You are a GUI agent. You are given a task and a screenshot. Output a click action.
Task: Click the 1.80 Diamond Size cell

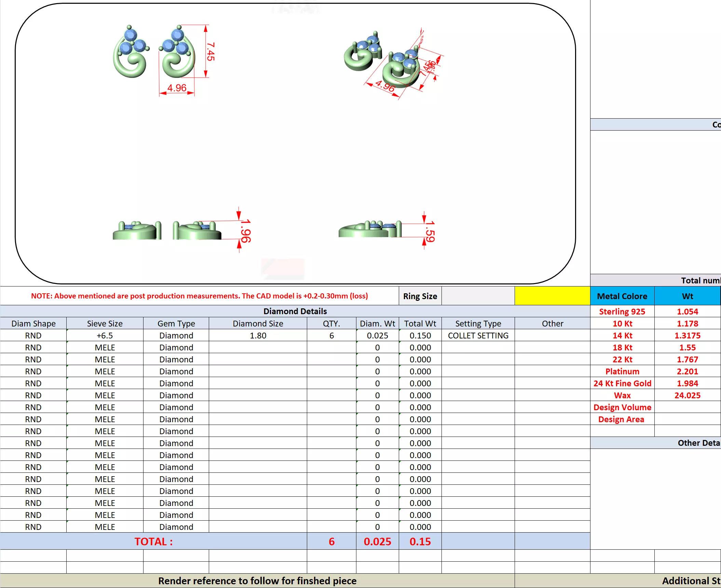[x=258, y=336]
